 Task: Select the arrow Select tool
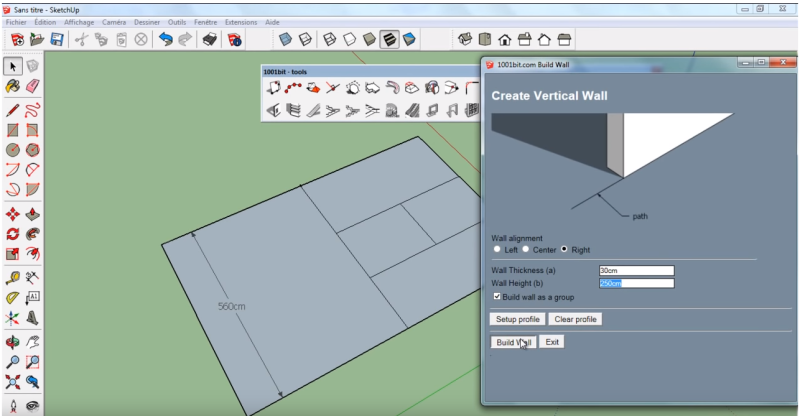[13, 66]
